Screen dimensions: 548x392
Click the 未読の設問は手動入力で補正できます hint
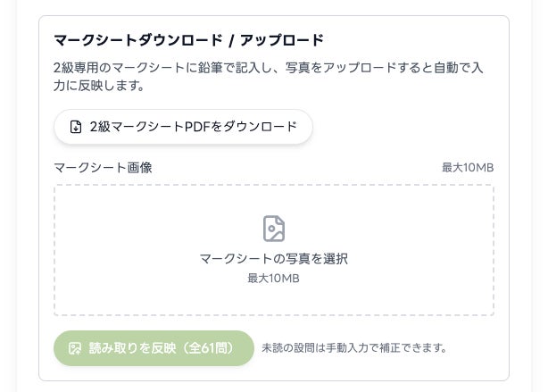point(353,347)
